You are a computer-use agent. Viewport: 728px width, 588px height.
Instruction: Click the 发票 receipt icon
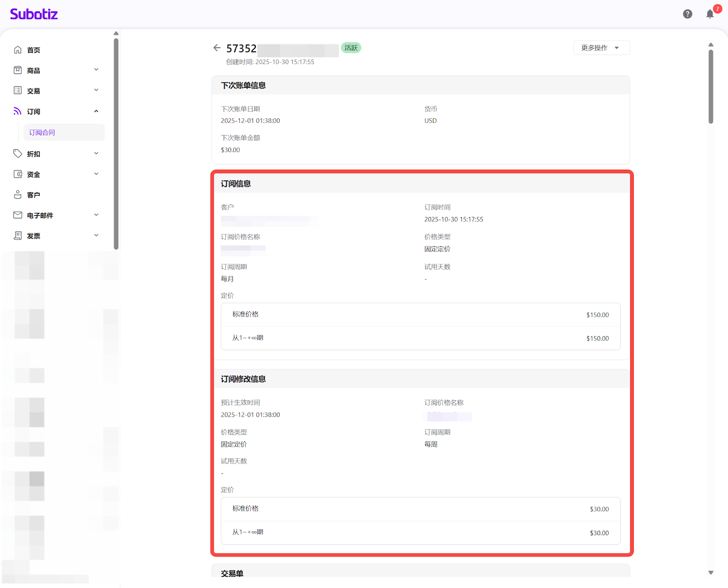point(18,236)
